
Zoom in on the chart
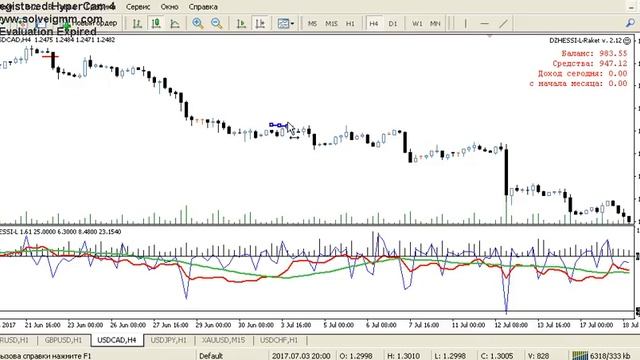coord(198,23)
